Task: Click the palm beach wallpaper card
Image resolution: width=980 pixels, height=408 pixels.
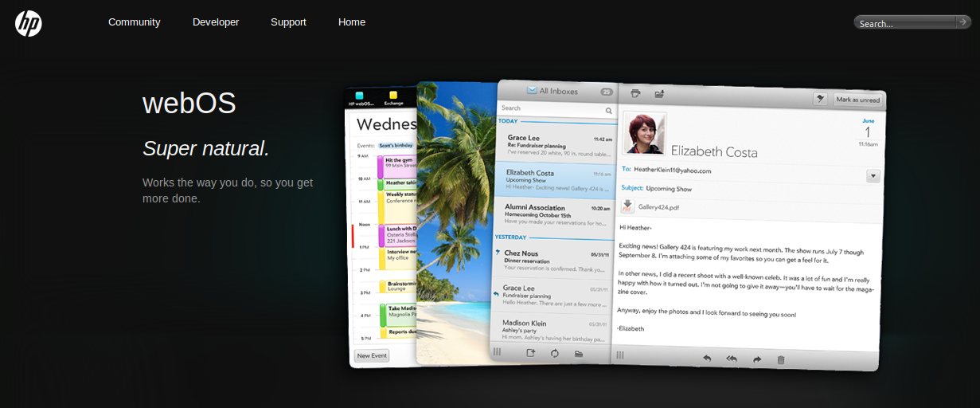Action: (x=457, y=223)
